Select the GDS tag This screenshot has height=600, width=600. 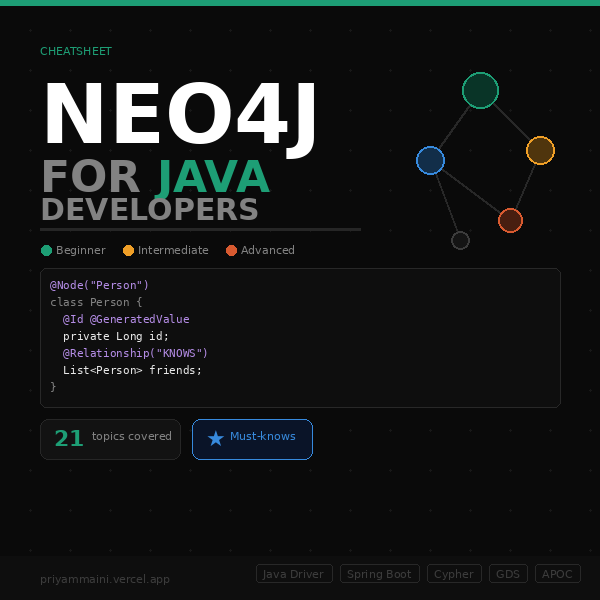coord(508,574)
